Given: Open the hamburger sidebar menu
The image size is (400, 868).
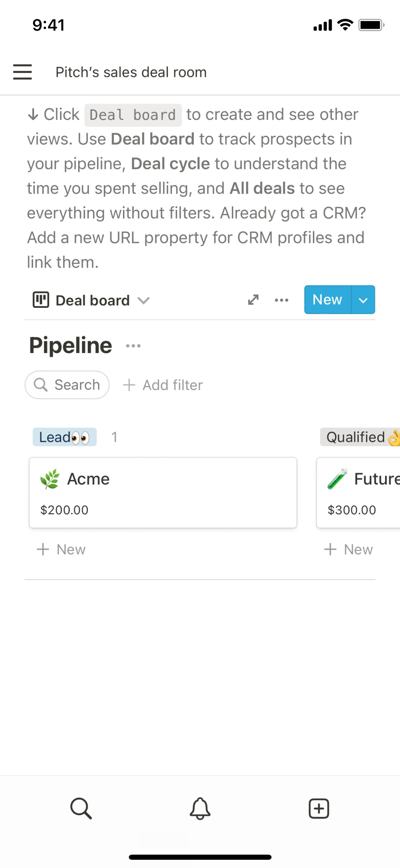Looking at the screenshot, I should click(22, 72).
